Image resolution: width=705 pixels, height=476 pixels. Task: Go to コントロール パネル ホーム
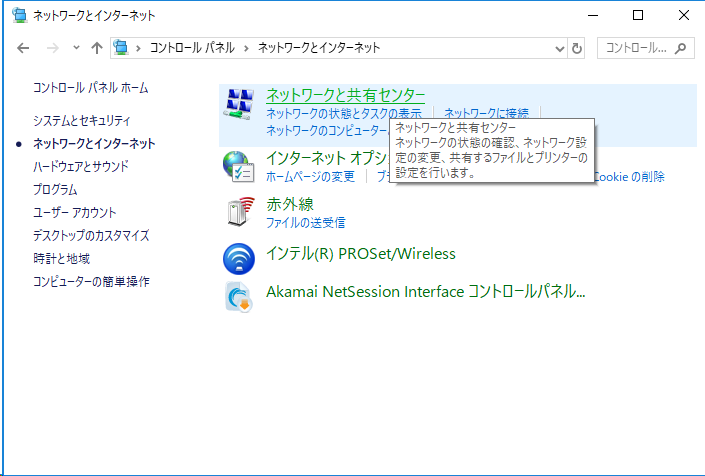tap(90, 88)
